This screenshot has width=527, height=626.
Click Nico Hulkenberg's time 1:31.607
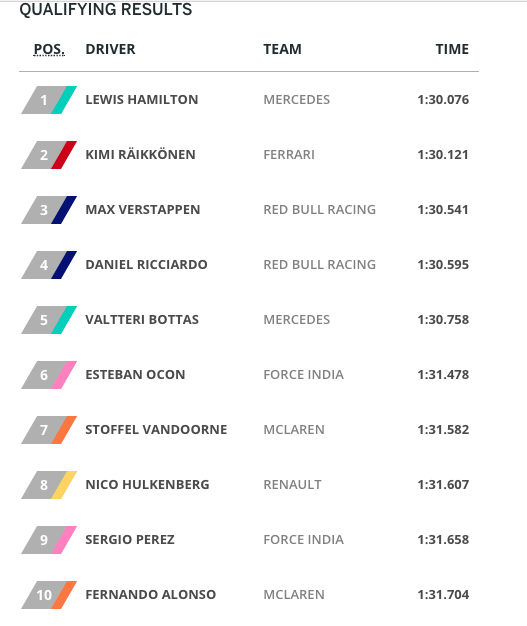pos(443,485)
